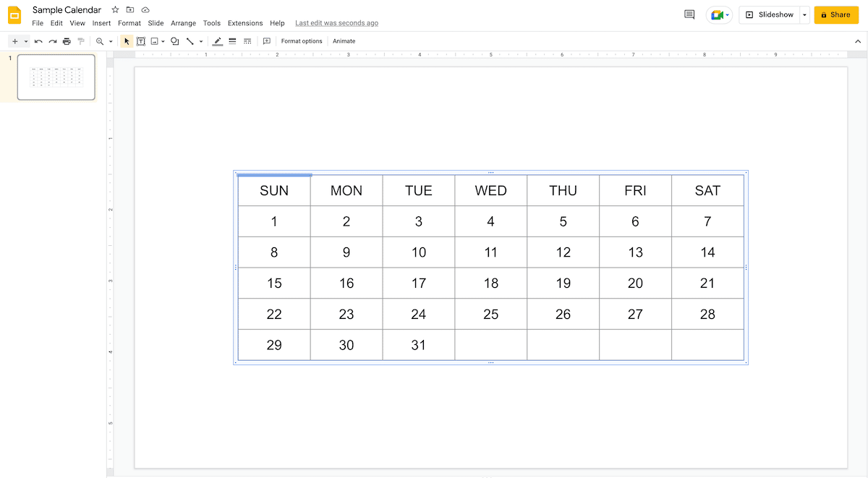Open Animate motion panel
Image resolution: width=868 pixels, height=478 pixels.
[x=344, y=41]
